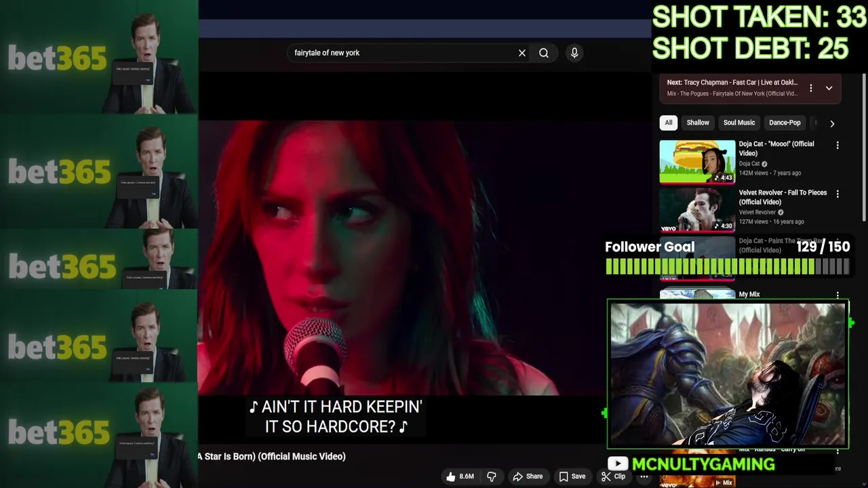
Task: Open My Mix playlist title
Action: point(749,294)
